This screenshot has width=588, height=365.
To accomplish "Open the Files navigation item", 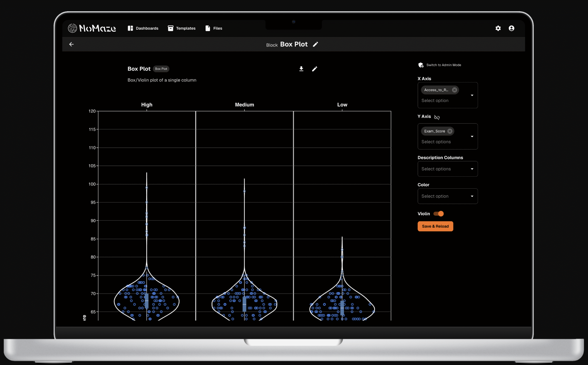I will tap(214, 28).
